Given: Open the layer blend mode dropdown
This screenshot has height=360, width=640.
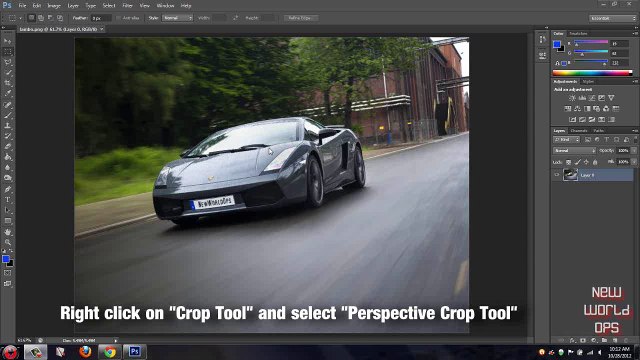Looking at the screenshot, I should coord(574,151).
